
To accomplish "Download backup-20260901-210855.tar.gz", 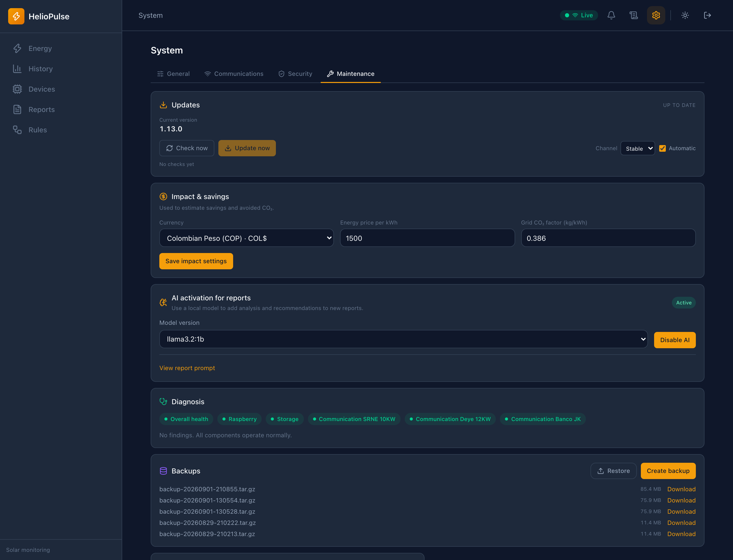I will (681, 489).
